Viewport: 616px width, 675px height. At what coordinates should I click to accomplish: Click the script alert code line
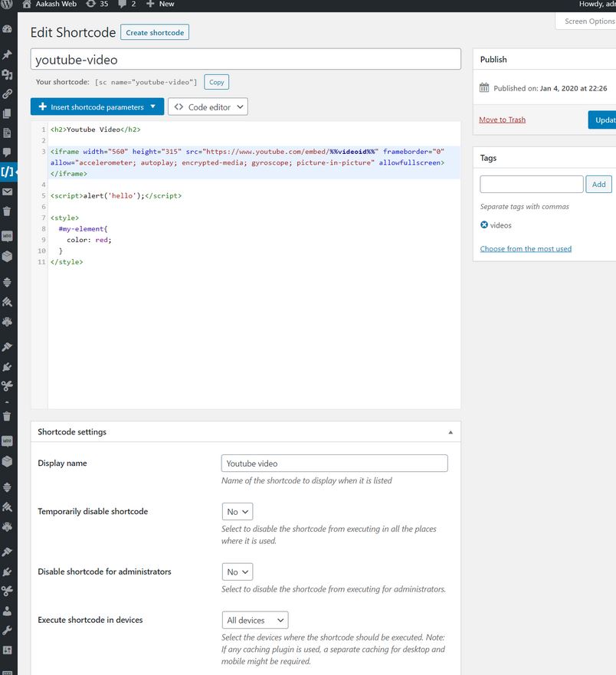[x=116, y=195]
